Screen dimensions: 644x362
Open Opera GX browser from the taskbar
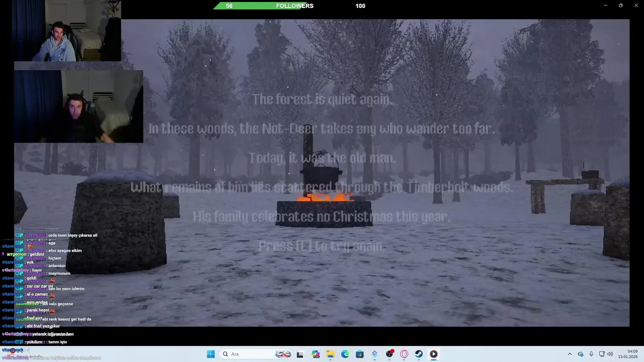(404, 354)
